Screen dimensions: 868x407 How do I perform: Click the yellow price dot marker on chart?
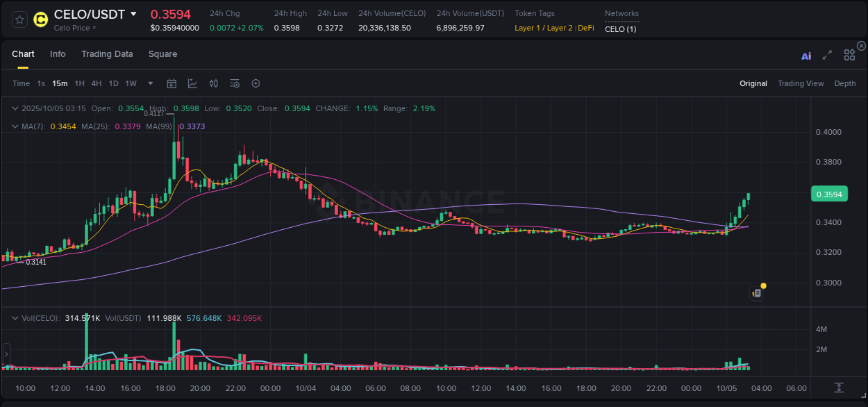(762, 285)
